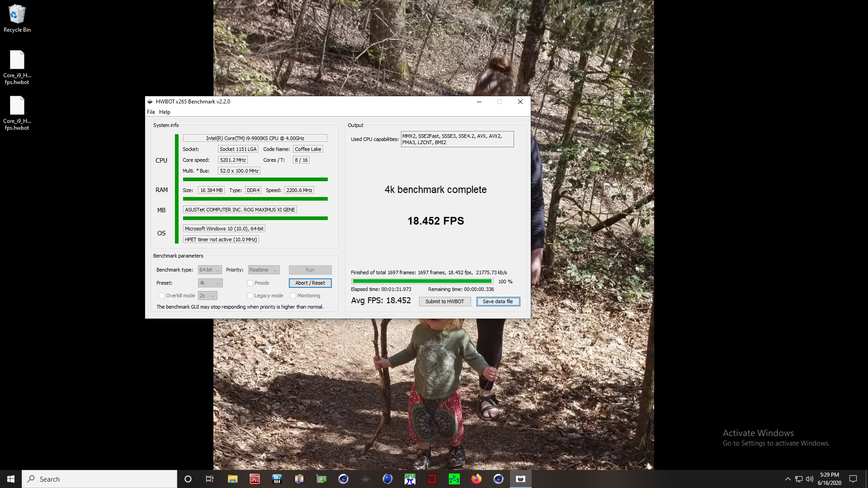Screen dimensions: 868x488
Task: Click the Microsoft Windows 10 64-bit OS field
Action: (x=224, y=229)
